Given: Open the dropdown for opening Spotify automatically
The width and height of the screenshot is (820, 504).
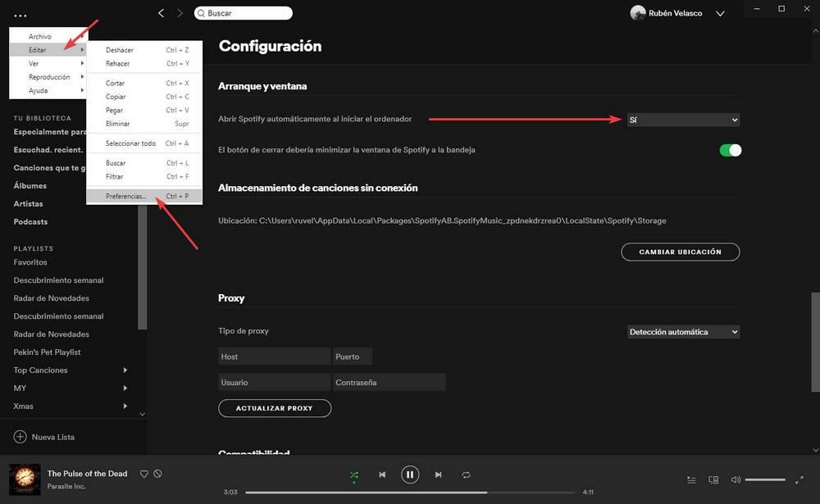Looking at the screenshot, I should tap(684, 119).
